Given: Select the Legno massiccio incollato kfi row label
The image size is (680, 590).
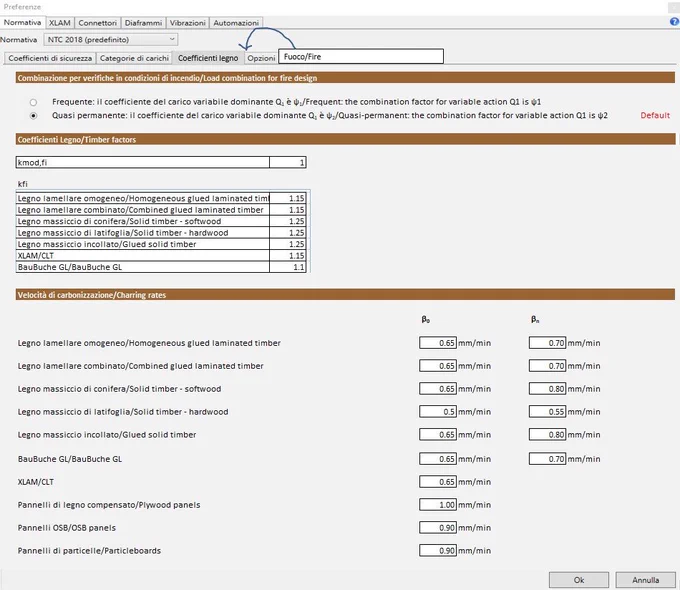Looking at the screenshot, I should [x=143, y=244].
